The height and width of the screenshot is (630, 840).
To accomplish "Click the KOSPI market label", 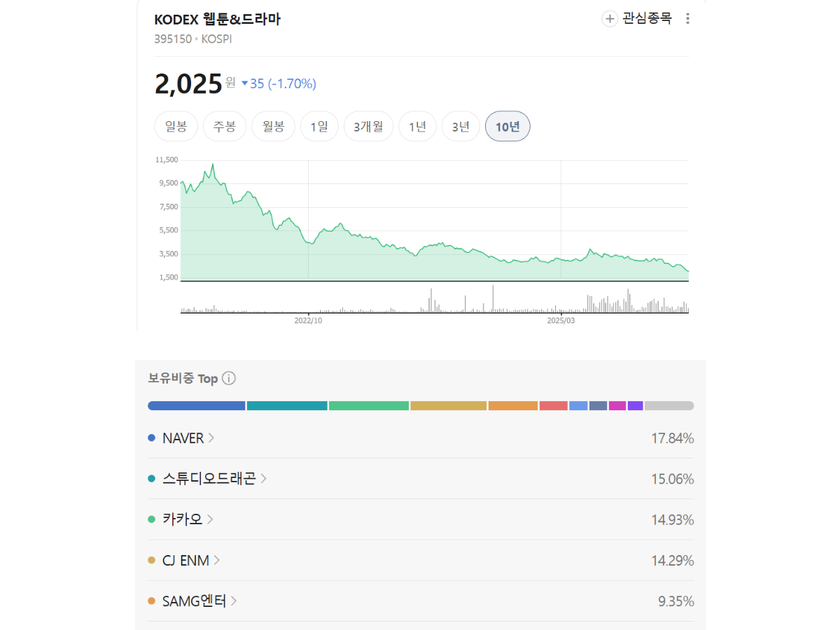I will click(216, 39).
